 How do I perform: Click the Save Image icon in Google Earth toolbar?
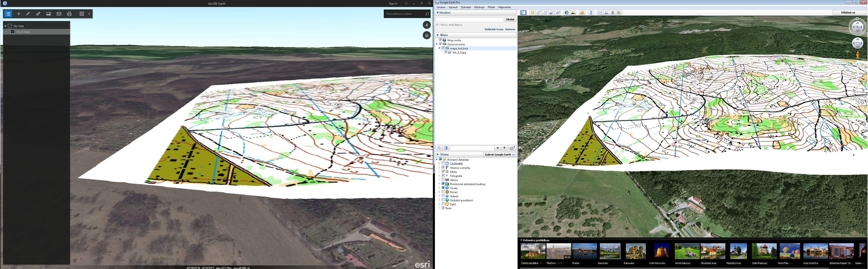[613, 13]
